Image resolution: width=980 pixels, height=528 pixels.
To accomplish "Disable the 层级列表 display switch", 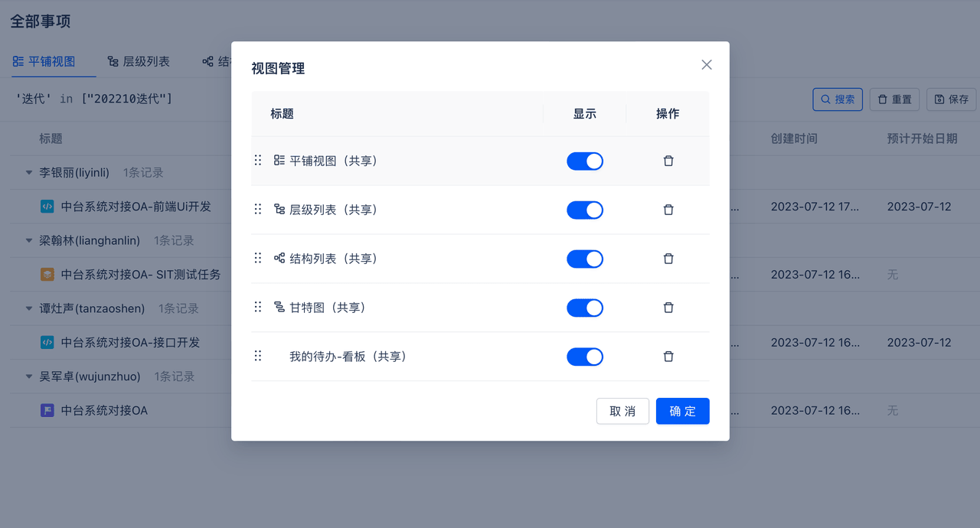I will pos(585,210).
